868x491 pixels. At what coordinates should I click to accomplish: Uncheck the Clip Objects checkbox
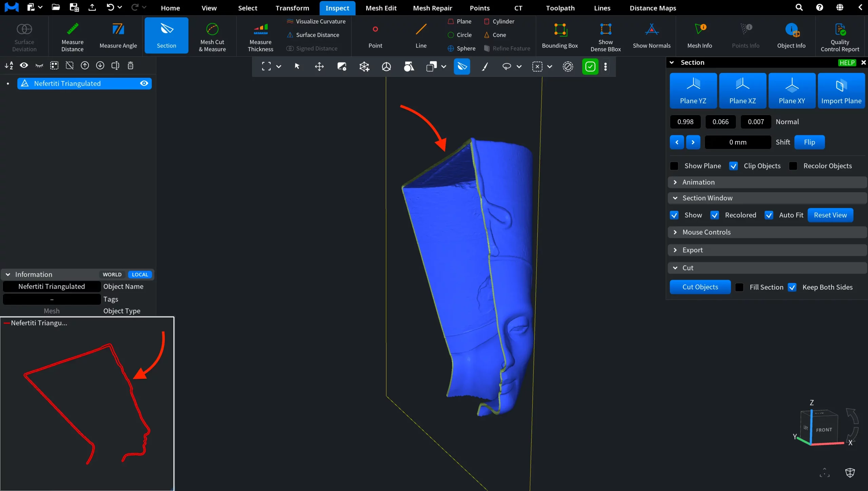733,166
